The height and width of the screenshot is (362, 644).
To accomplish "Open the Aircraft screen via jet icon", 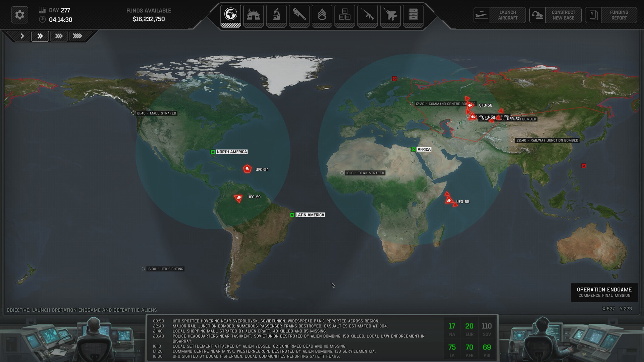I will click(x=390, y=15).
